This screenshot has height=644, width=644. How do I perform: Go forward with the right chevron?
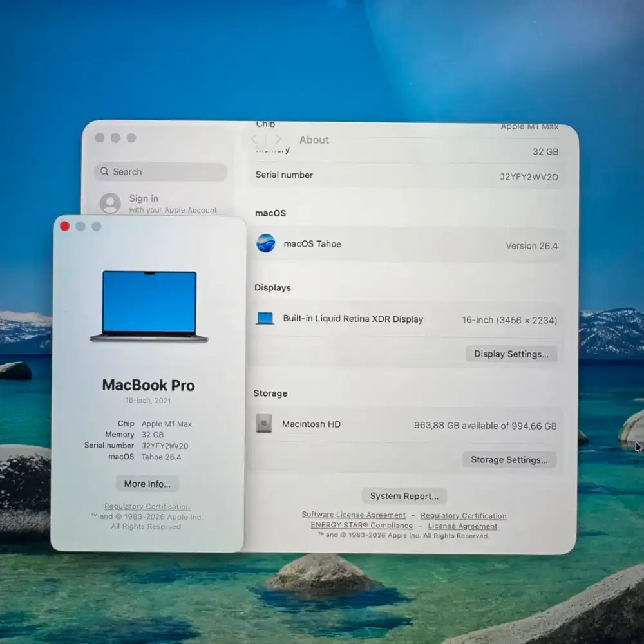pyautogui.click(x=278, y=140)
